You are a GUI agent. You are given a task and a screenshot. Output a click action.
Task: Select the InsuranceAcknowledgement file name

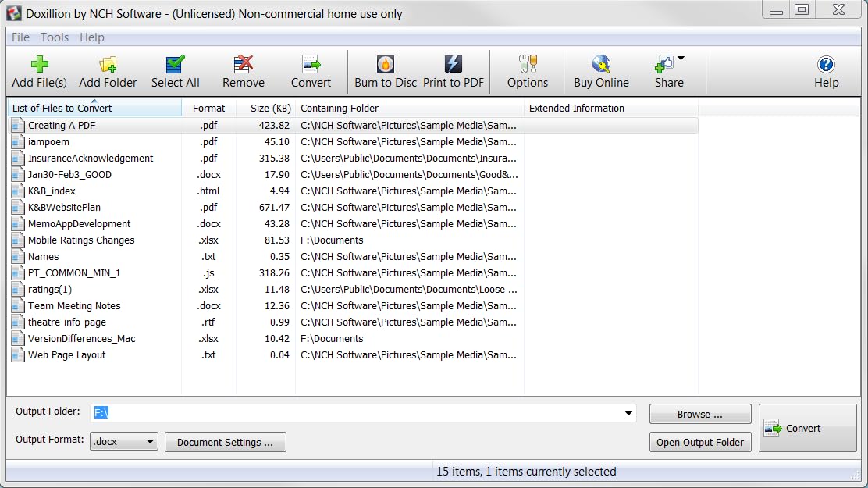[x=91, y=158]
